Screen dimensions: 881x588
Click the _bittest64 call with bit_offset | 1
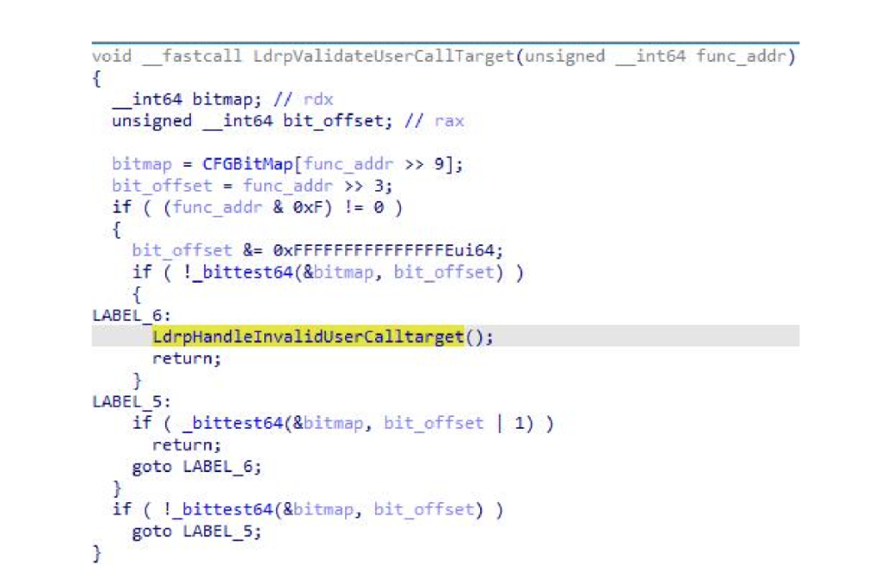tap(232, 423)
